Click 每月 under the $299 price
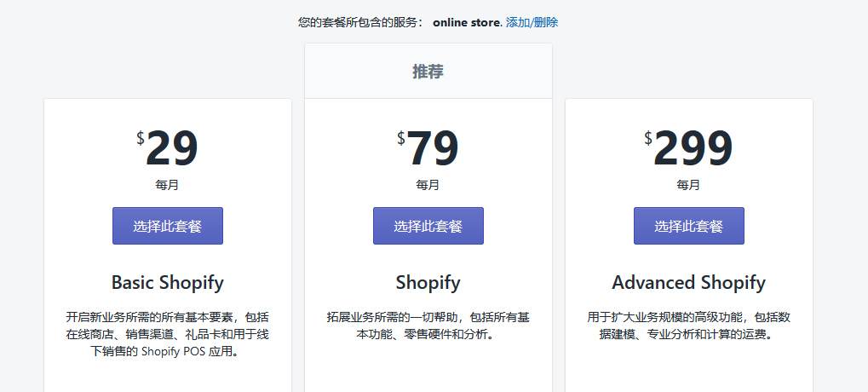 [688, 185]
